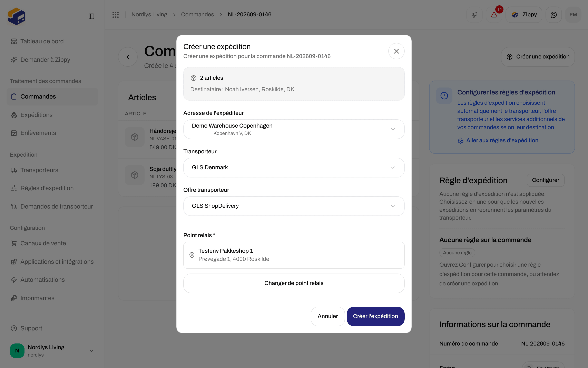The image size is (588, 368).
Task: Select the Testenv Pakkeshop 1 relay point
Action: [x=294, y=255]
